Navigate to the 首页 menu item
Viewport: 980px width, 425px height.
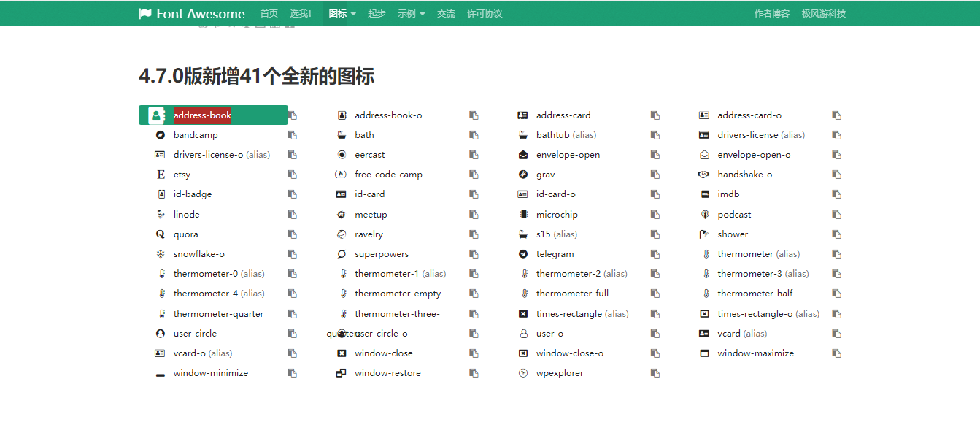(268, 13)
